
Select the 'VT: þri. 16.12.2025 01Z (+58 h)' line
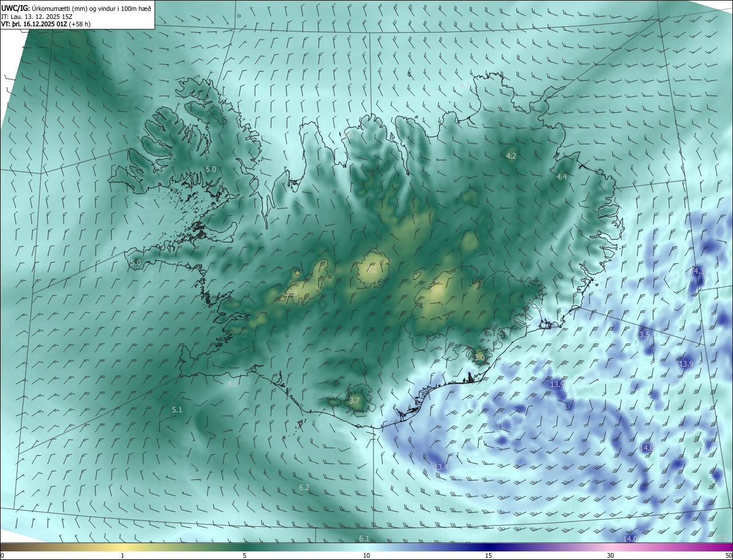pyautogui.click(x=46, y=25)
